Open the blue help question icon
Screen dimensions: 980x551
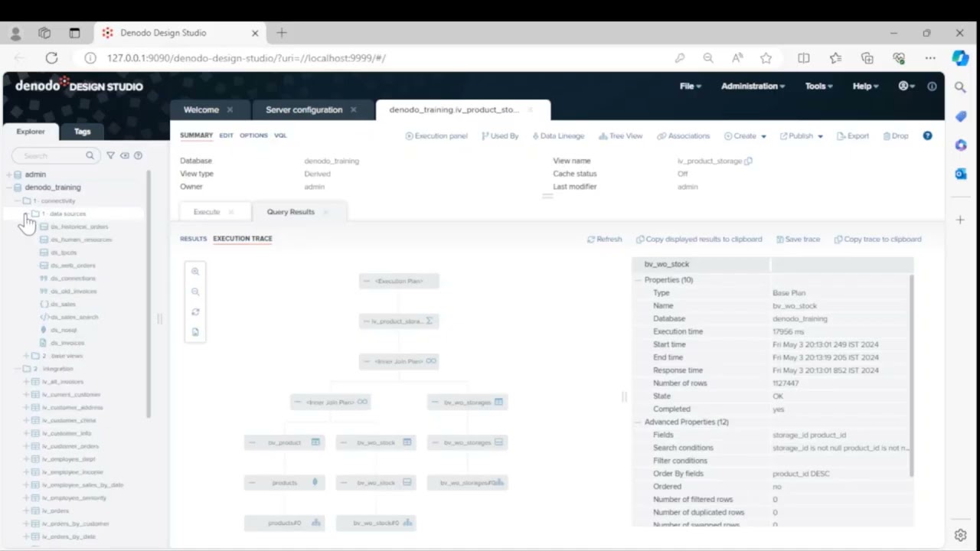(927, 135)
